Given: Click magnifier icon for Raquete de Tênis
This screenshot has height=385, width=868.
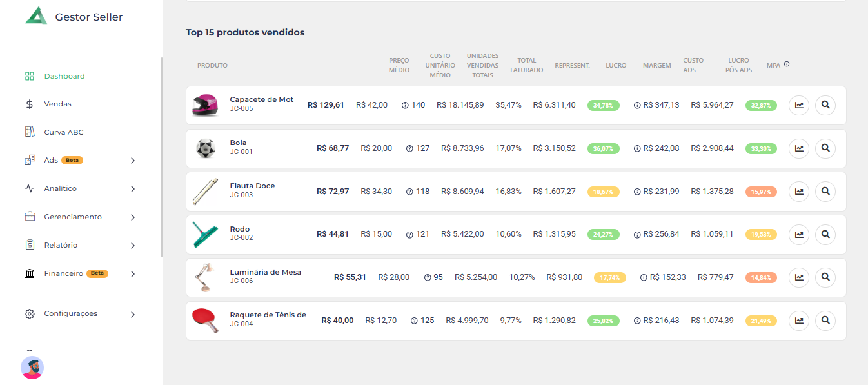Looking at the screenshot, I should [825, 321].
